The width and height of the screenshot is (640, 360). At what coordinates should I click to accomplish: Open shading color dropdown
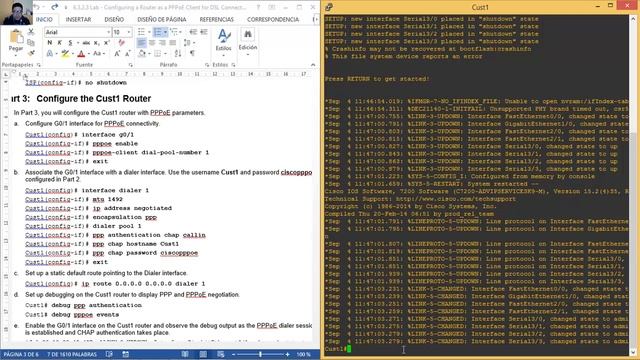pyautogui.click(x=148, y=53)
